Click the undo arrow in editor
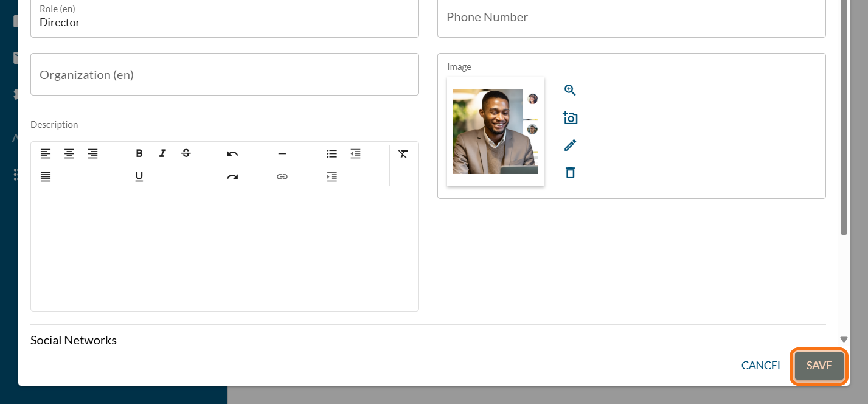This screenshot has width=868, height=404. pos(232,154)
